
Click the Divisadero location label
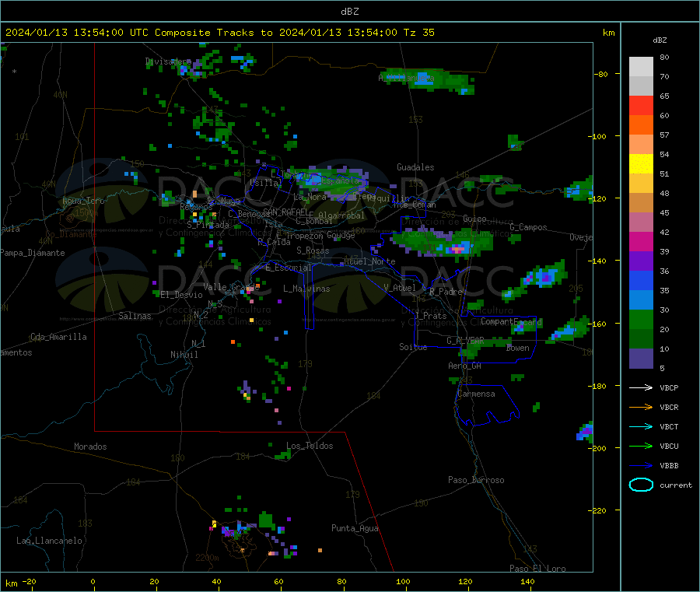coord(168,61)
